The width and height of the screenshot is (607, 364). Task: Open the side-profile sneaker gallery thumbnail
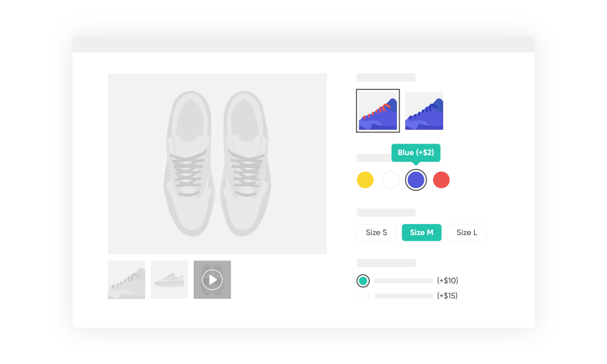coord(169,280)
